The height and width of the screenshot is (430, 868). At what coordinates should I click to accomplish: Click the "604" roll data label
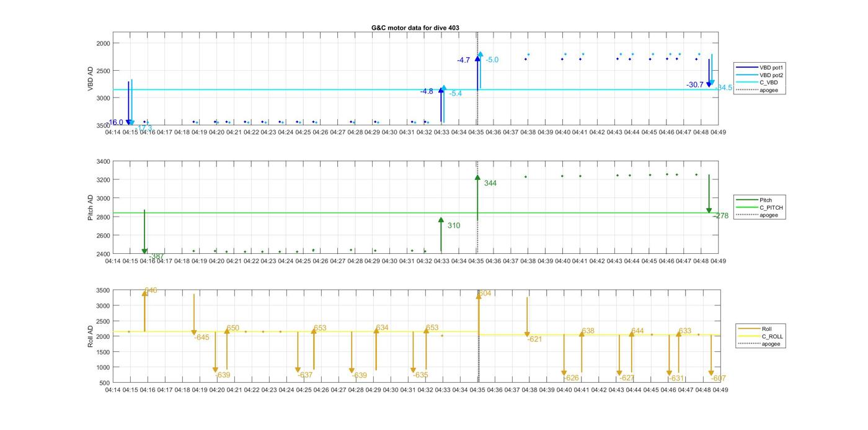click(x=485, y=293)
